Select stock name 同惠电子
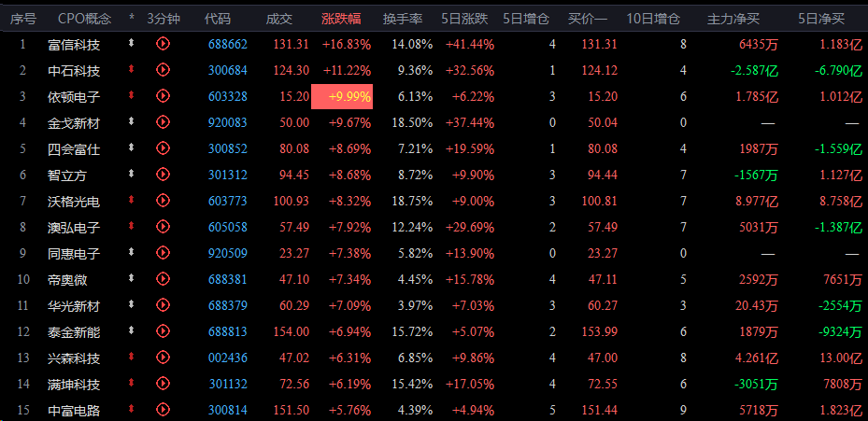 tap(74, 254)
